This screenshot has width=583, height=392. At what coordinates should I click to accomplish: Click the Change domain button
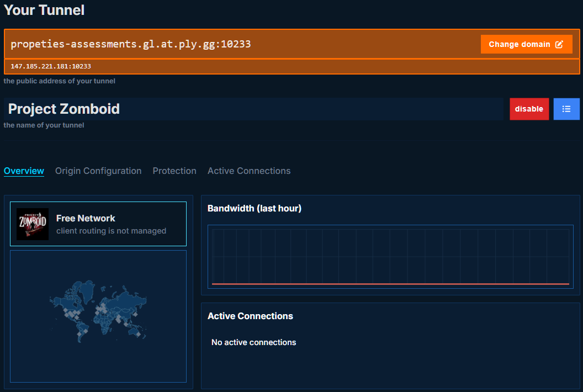click(526, 44)
